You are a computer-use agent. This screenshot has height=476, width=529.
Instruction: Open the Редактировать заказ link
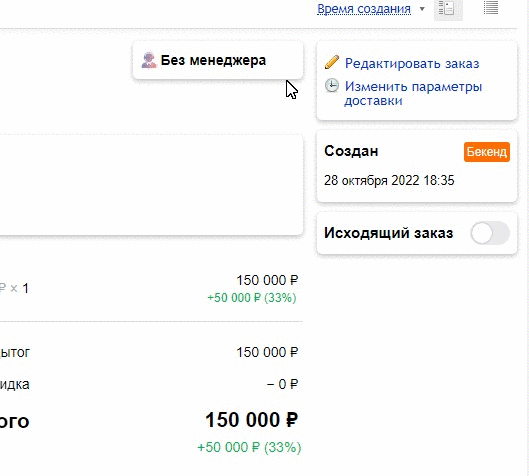[412, 63]
